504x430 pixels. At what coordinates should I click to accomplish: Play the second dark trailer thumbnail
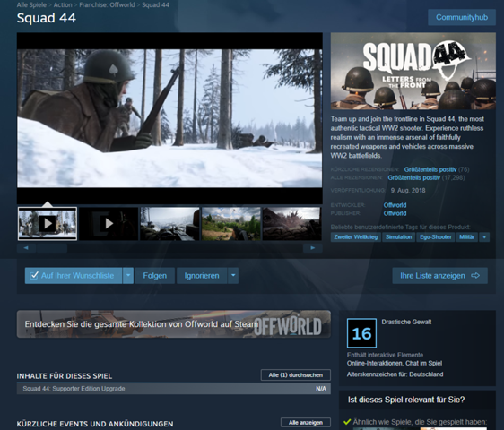(x=109, y=223)
